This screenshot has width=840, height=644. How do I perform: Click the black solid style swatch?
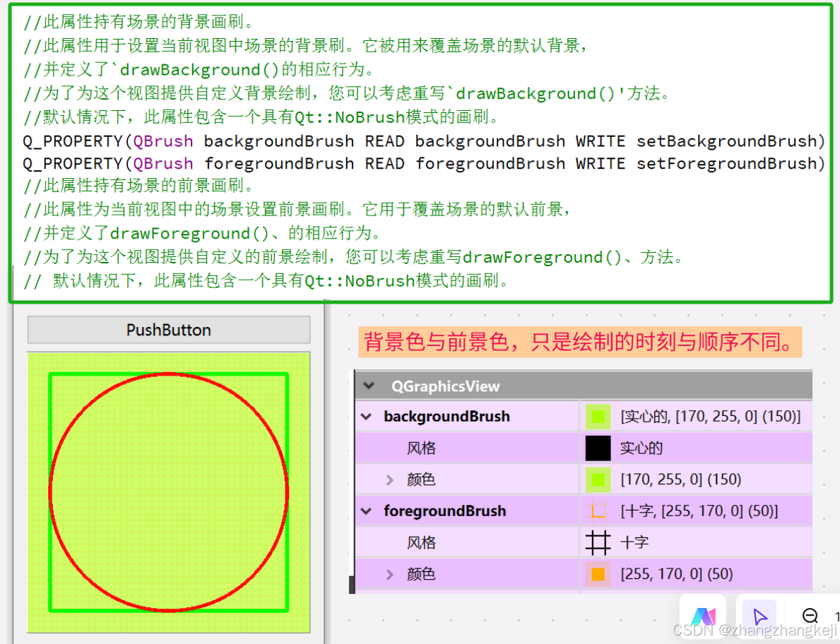pyautogui.click(x=598, y=448)
